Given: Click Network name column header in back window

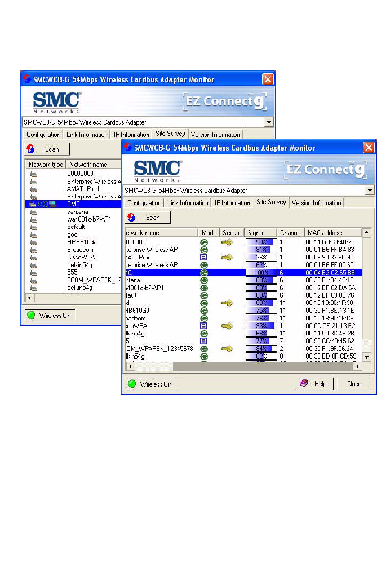Looking at the screenshot, I should (94, 164).
